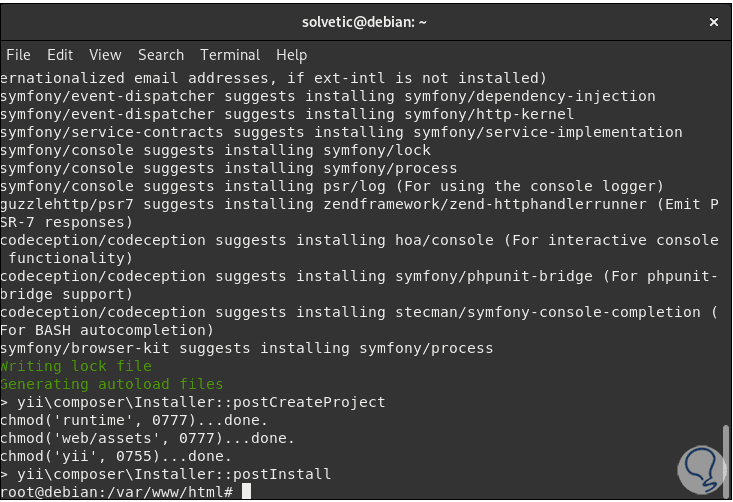The height and width of the screenshot is (502, 733).
Task: Open the Edit menu
Action: 60,55
